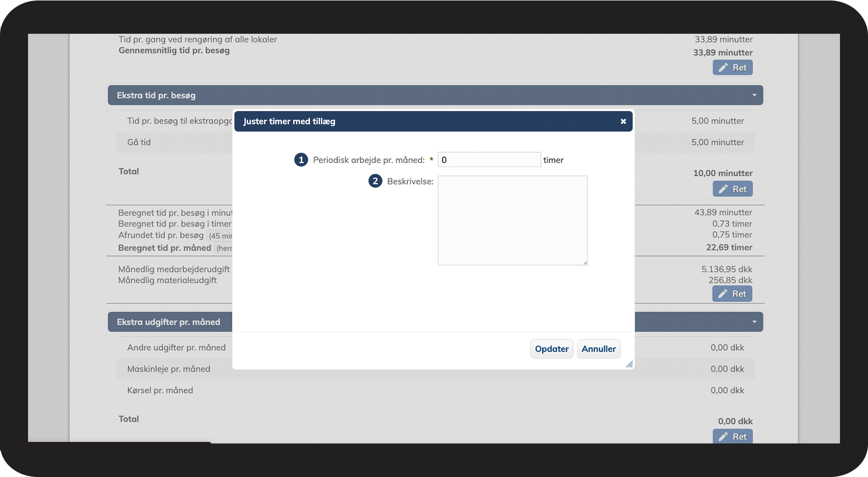Focus the Beskrivelse text area
The height and width of the screenshot is (477, 868).
(x=512, y=221)
